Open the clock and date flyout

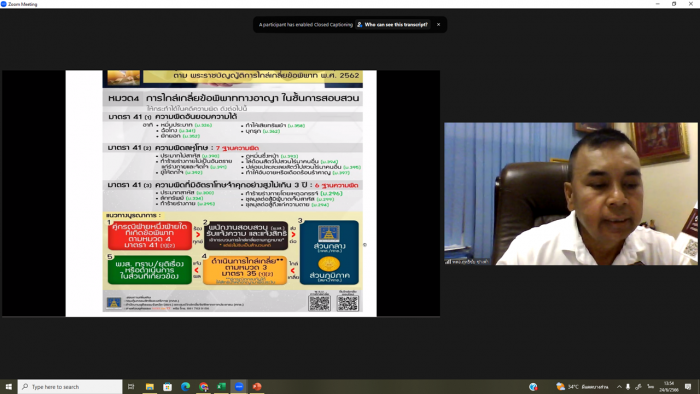669,386
